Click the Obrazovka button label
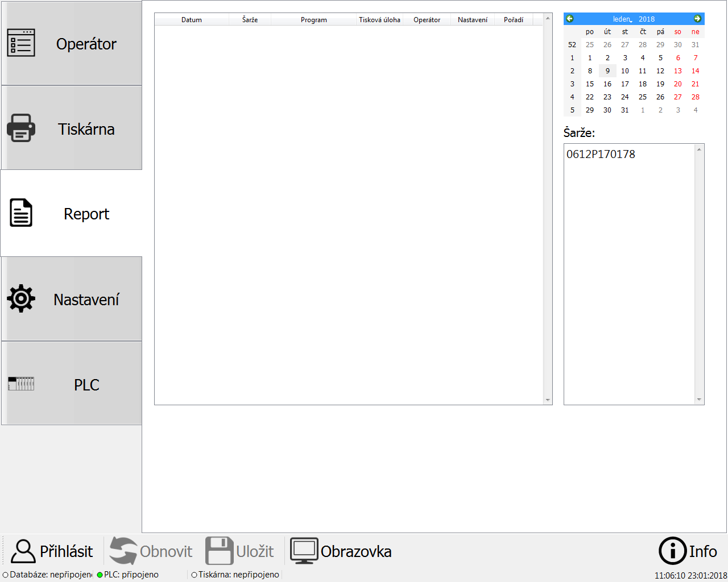The width and height of the screenshot is (728, 582). coord(356,551)
